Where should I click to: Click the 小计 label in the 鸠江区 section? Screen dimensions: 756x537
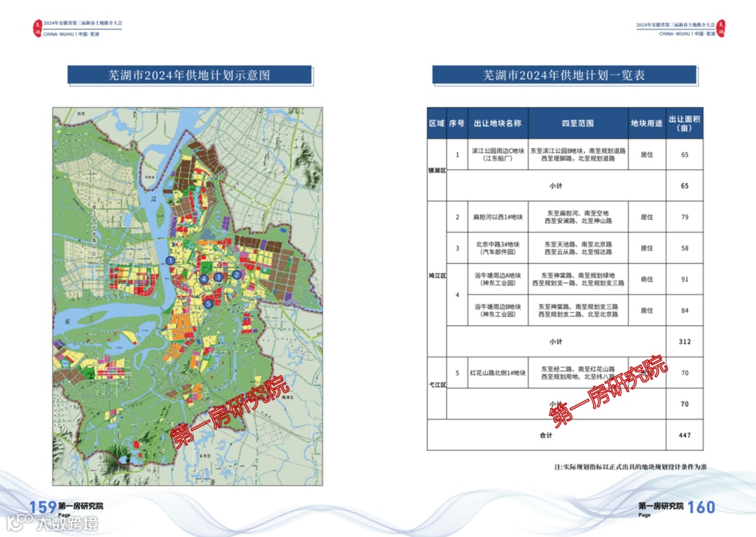[x=556, y=341]
